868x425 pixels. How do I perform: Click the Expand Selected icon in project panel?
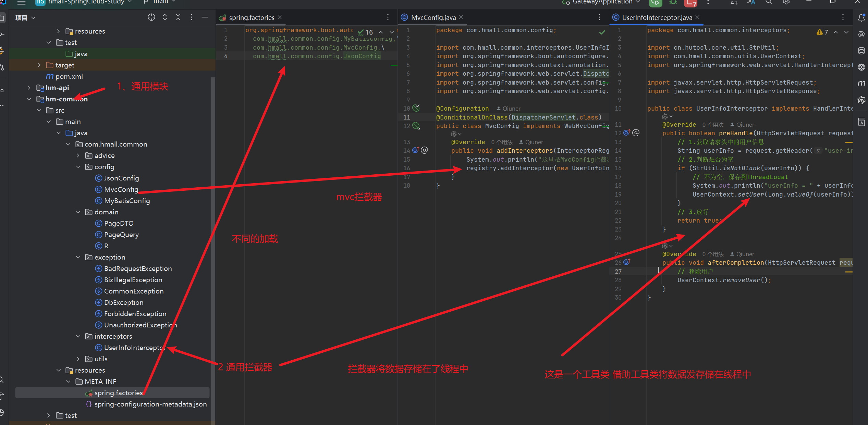(x=165, y=17)
